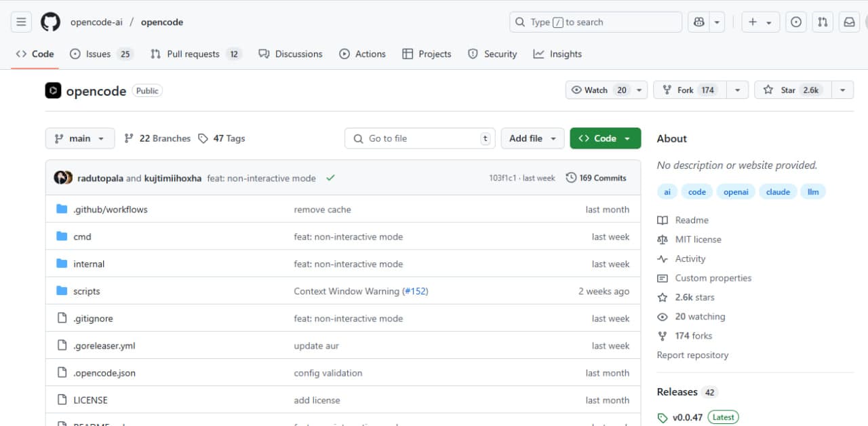Switch to the Projects tab
Viewport: 868px width, 426px height.
(427, 54)
